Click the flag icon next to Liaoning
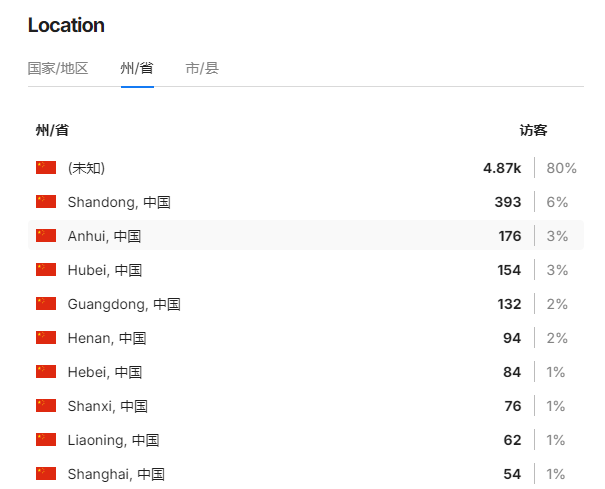The height and width of the screenshot is (489, 605). pyautogui.click(x=46, y=440)
